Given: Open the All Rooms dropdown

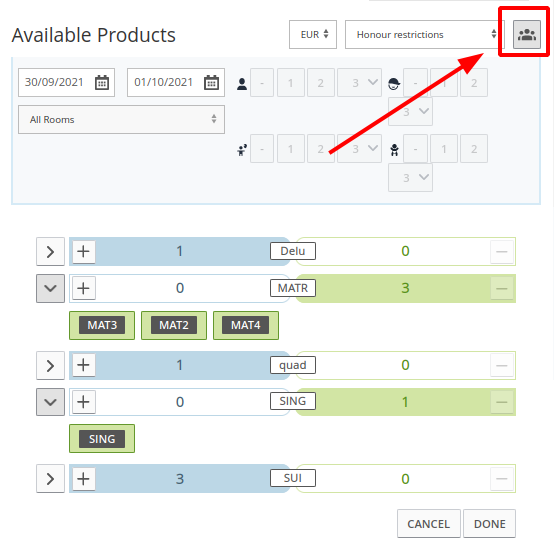Looking at the screenshot, I should tap(121, 119).
